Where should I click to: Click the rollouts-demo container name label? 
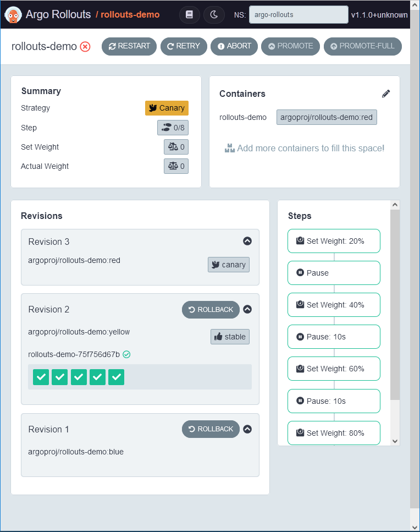coord(243,117)
